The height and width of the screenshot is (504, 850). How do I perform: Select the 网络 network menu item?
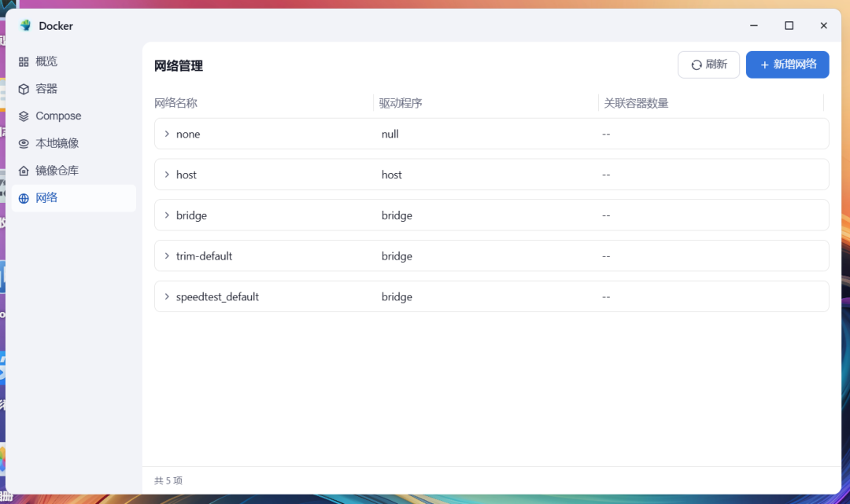(74, 198)
